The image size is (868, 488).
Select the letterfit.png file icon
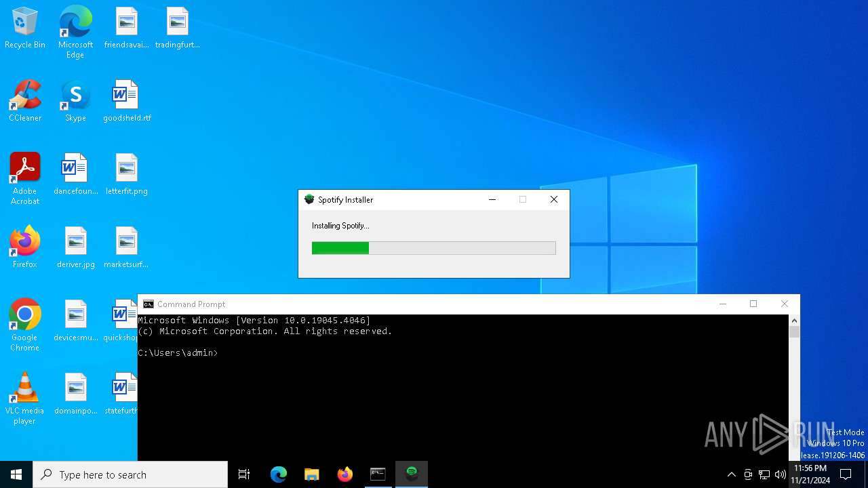click(x=127, y=174)
